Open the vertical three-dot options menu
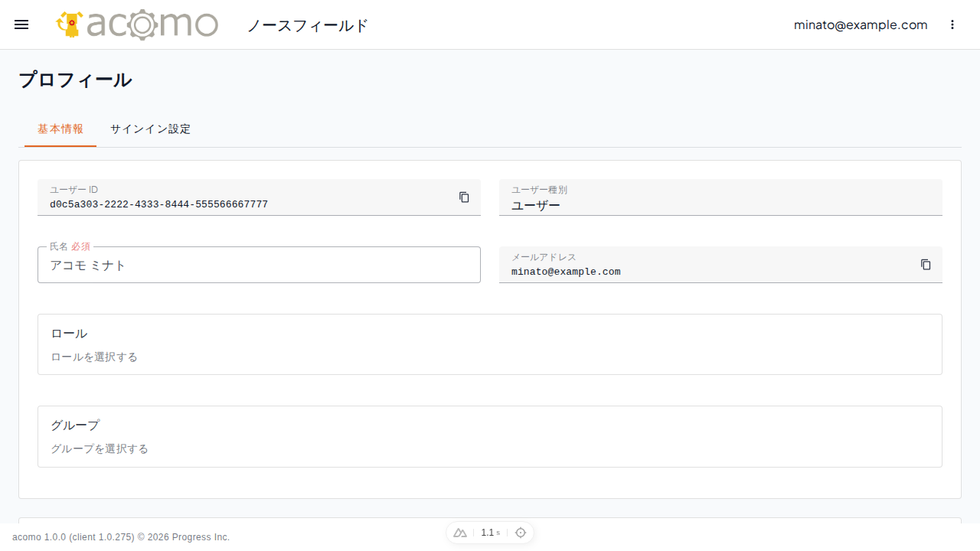980x551 pixels. tap(952, 24)
